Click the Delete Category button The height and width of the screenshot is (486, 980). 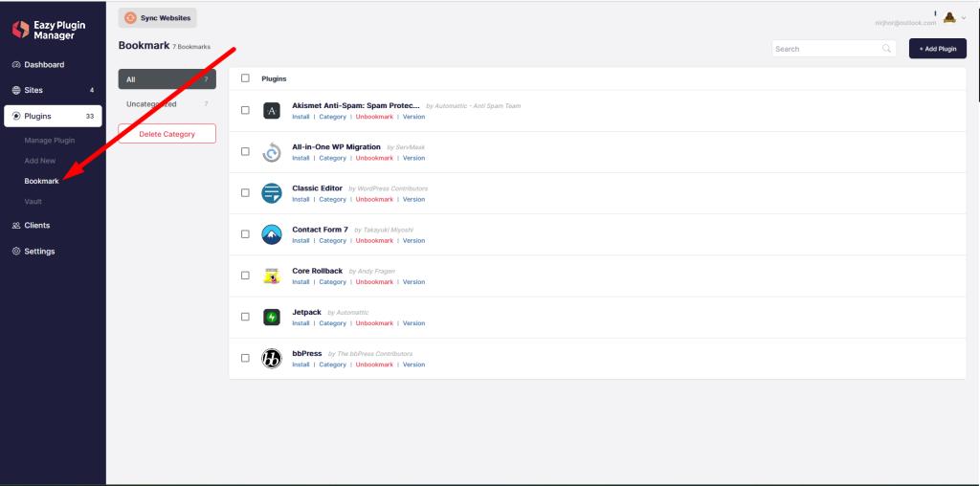(x=167, y=134)
